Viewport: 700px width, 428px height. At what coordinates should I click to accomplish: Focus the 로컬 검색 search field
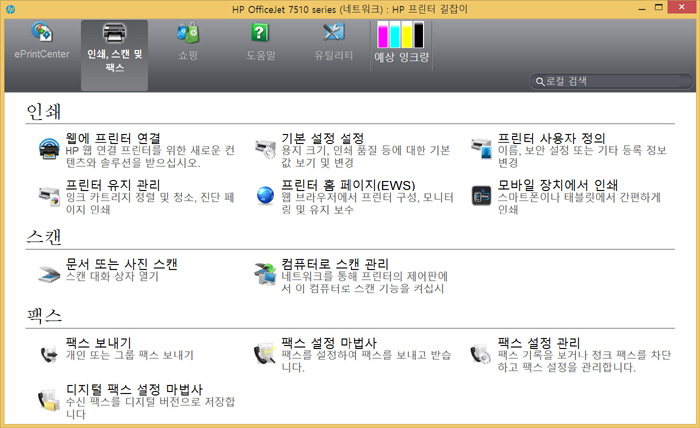612,81
